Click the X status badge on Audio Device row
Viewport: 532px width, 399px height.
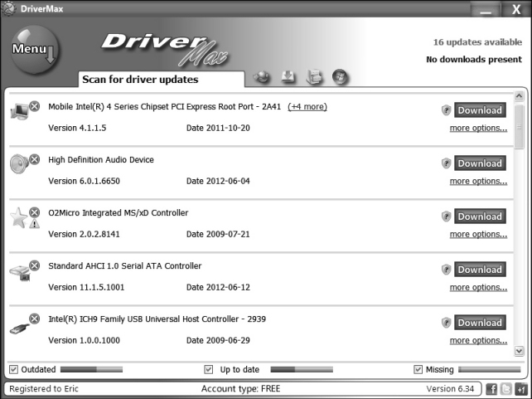click(34, 159)
